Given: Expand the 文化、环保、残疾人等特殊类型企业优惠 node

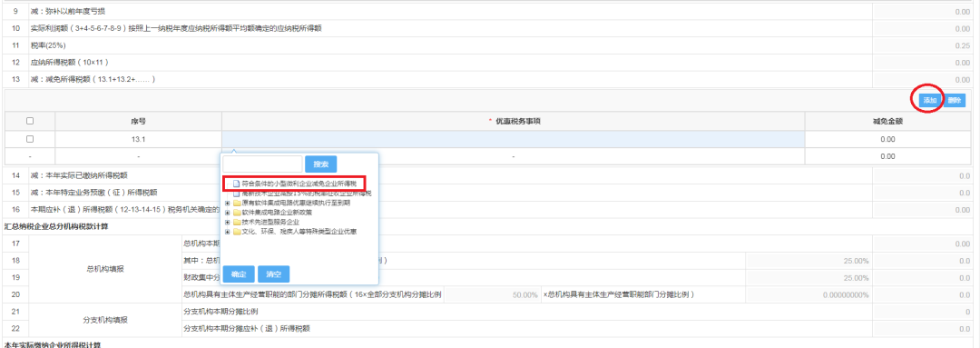Looking at the screenshot, I should coord(228,232).
